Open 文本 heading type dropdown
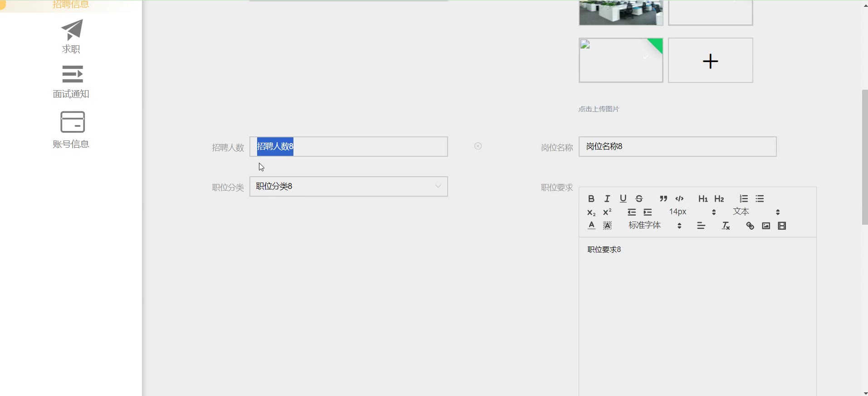Image resolution: width=868 pixels, height=396 pixels. [x=756, y=212]
